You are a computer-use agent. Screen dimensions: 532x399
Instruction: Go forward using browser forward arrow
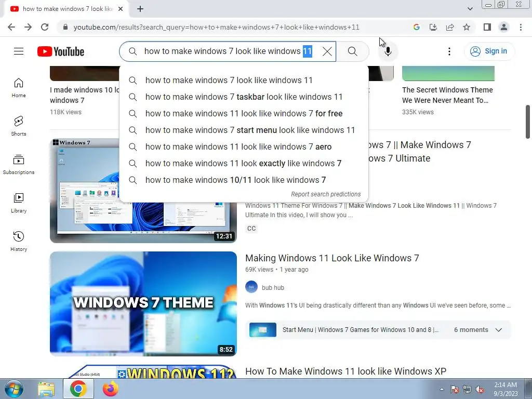[28, 27]
